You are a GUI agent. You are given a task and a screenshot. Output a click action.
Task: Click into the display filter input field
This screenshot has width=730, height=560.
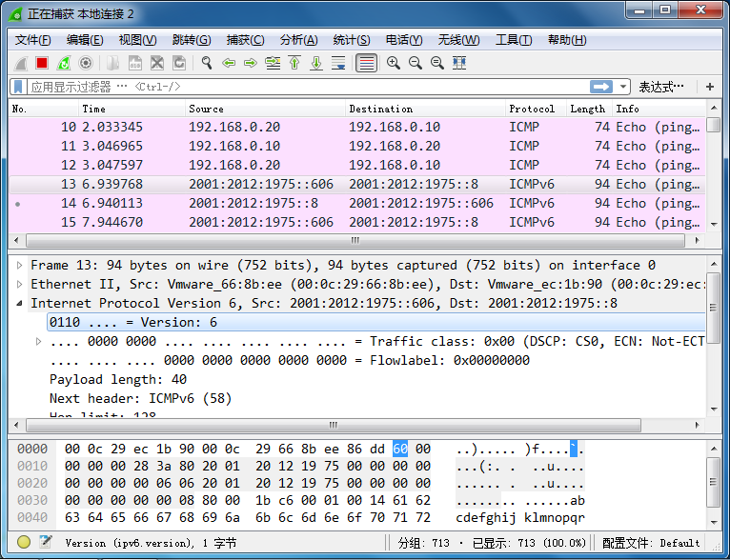coord(307,87)
